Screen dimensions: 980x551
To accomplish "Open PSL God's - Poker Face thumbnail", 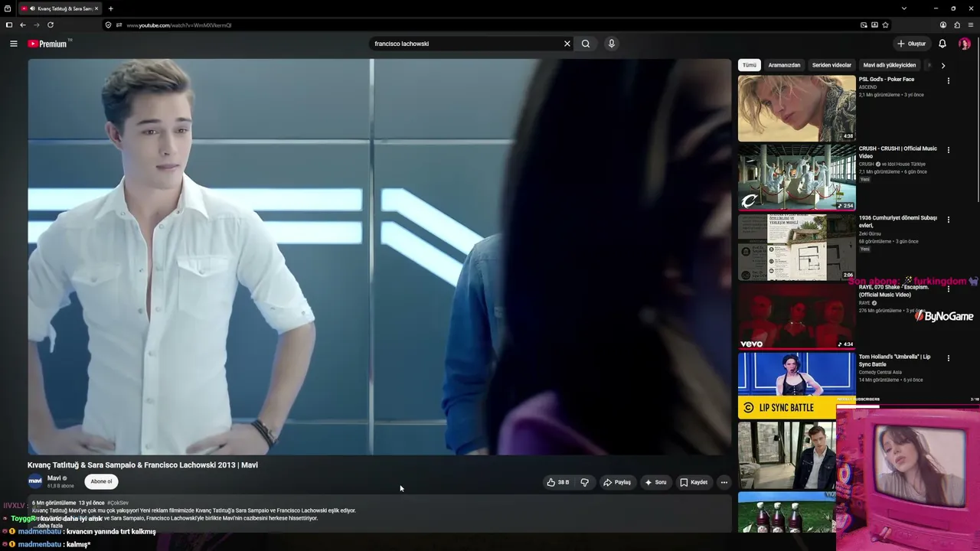I will [796, 108].
